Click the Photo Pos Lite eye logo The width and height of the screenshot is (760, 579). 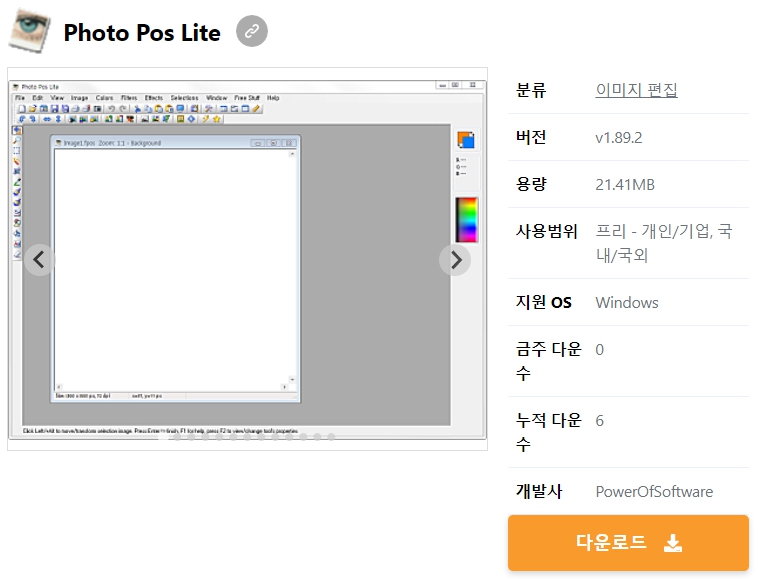click(x=30, y=30)
